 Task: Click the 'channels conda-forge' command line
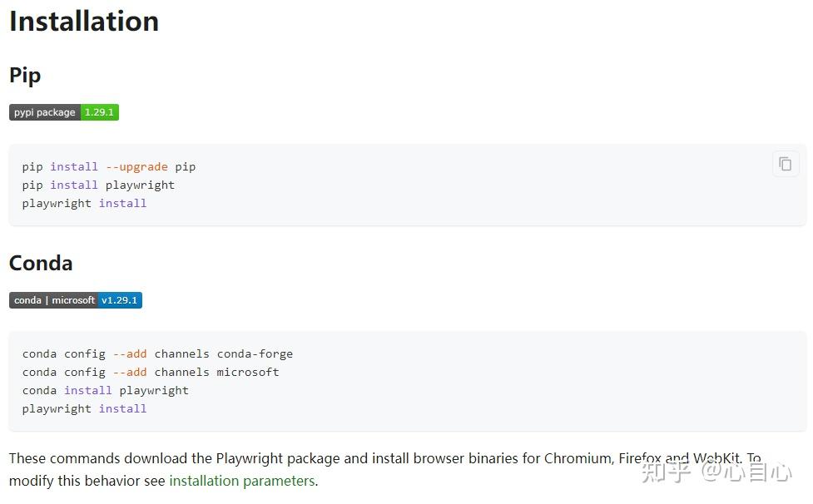[x=157, y=353]
